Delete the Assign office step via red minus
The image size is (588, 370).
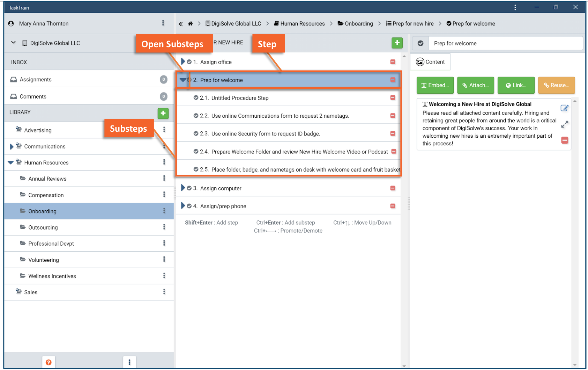393,62
